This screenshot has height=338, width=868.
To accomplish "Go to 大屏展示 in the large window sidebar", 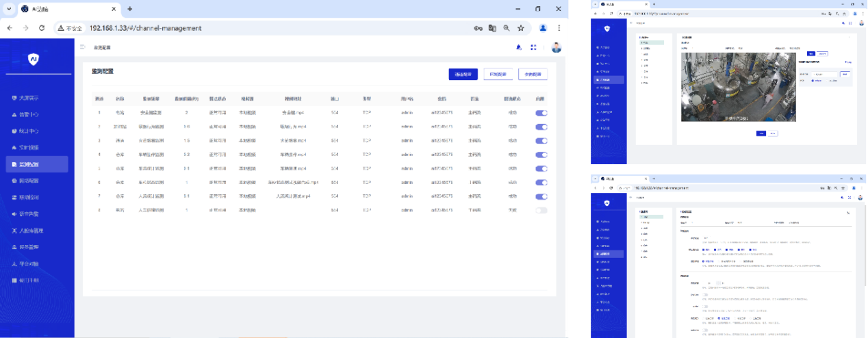I will [29, 97].
